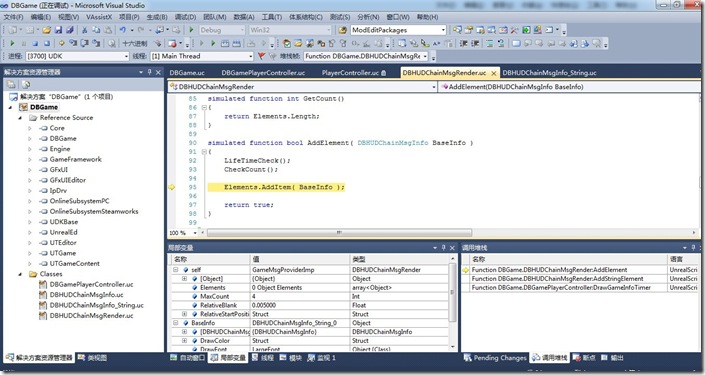The width and height of the screenshot is (705, 375).
Task: Save the current file with the floppy icon
Action: [x=58, y=30]
